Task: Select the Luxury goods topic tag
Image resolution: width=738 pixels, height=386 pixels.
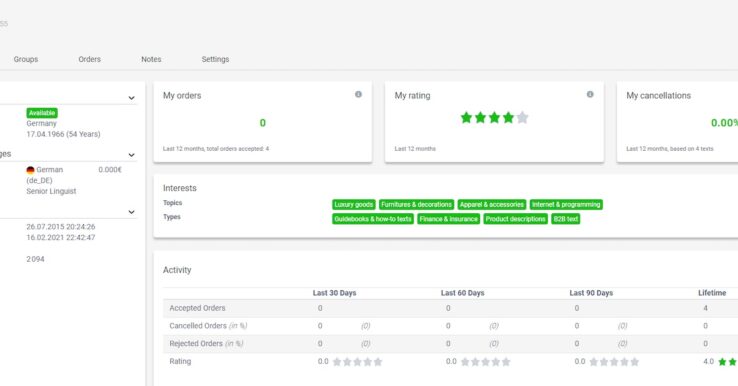Action: coord(353,204)
